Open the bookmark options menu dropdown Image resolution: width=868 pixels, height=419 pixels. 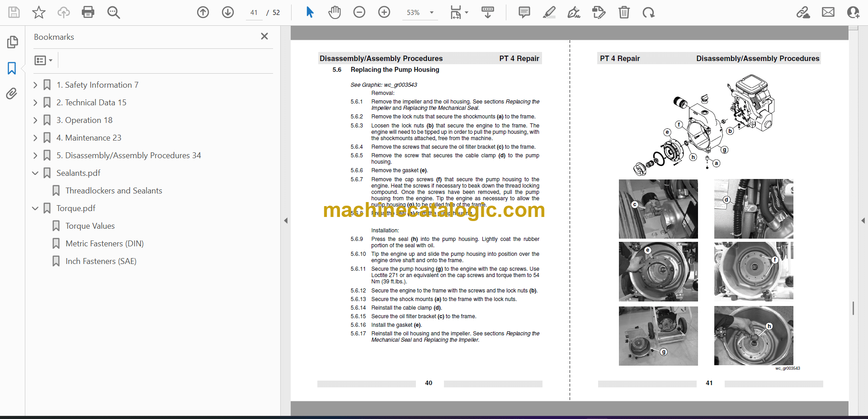click(44, 60)
